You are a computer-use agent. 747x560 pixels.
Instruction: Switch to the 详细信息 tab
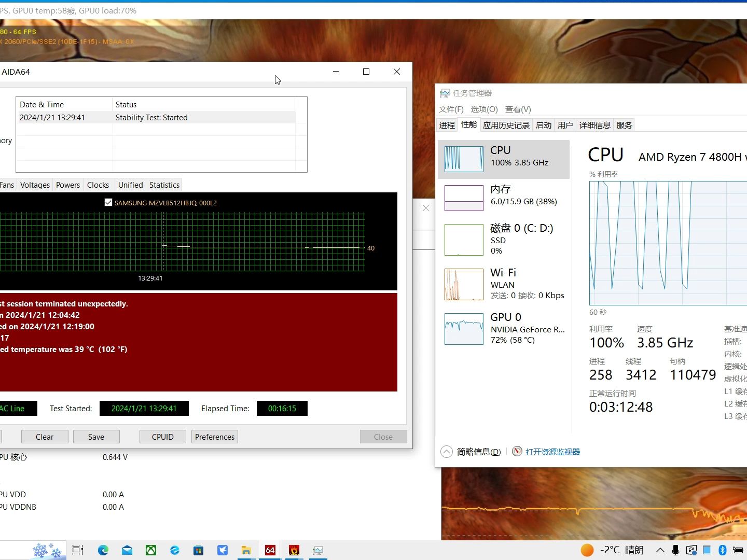tap(594, 125)
